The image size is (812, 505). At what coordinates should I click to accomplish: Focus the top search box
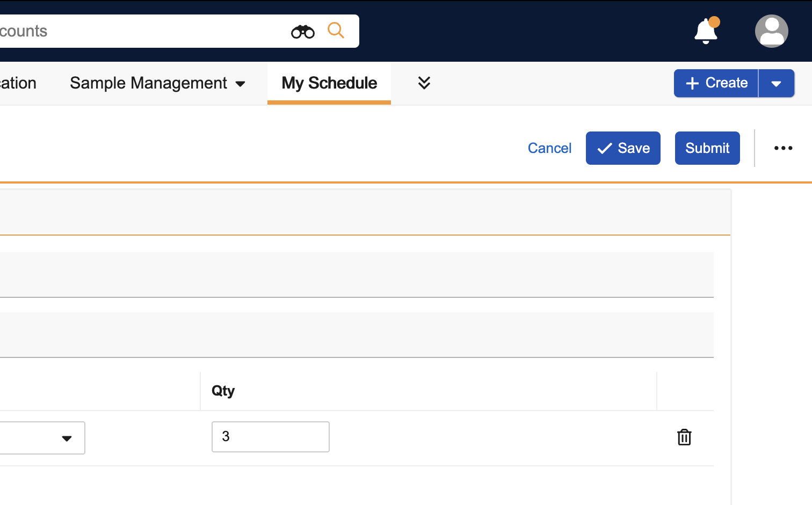pyautogui.click(x=140, y=31)
